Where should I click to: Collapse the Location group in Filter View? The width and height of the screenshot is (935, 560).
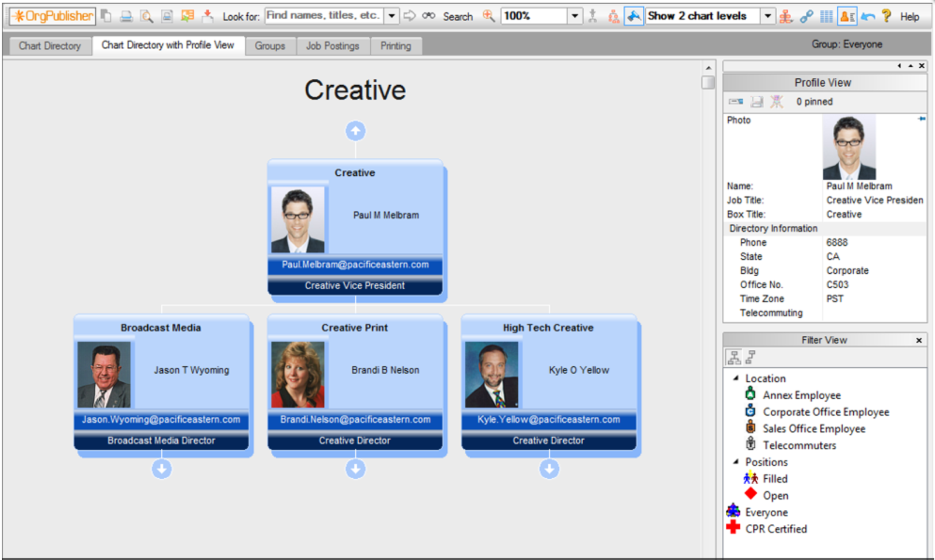coord(736,378)
